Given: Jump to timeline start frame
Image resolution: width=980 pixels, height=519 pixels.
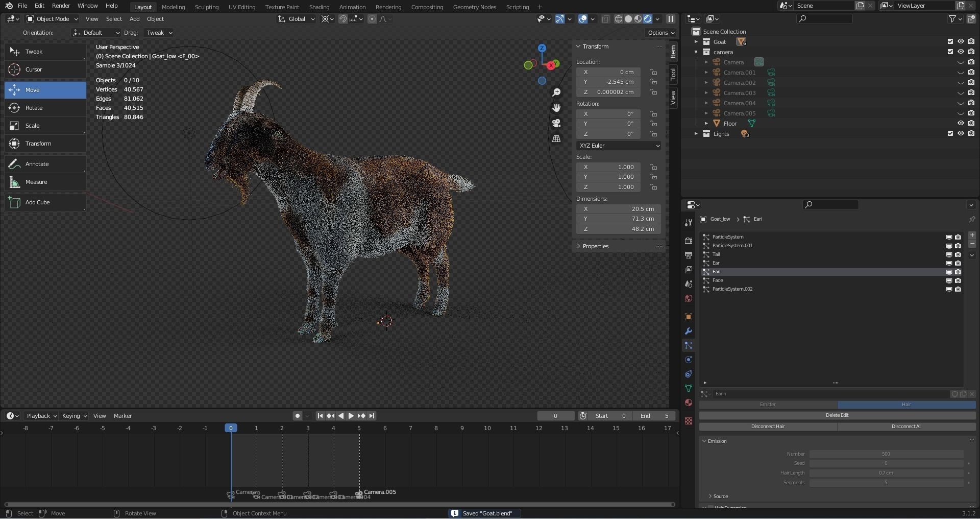Looking at the screenshot, I should pos(320,416).
